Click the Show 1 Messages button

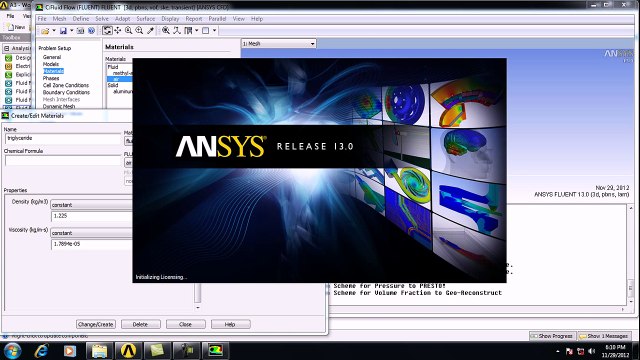point(604,336)
